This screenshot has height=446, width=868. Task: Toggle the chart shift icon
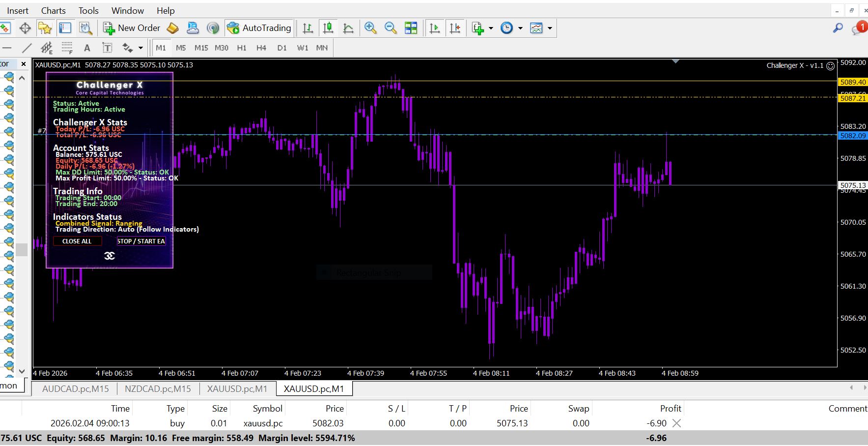455,28
